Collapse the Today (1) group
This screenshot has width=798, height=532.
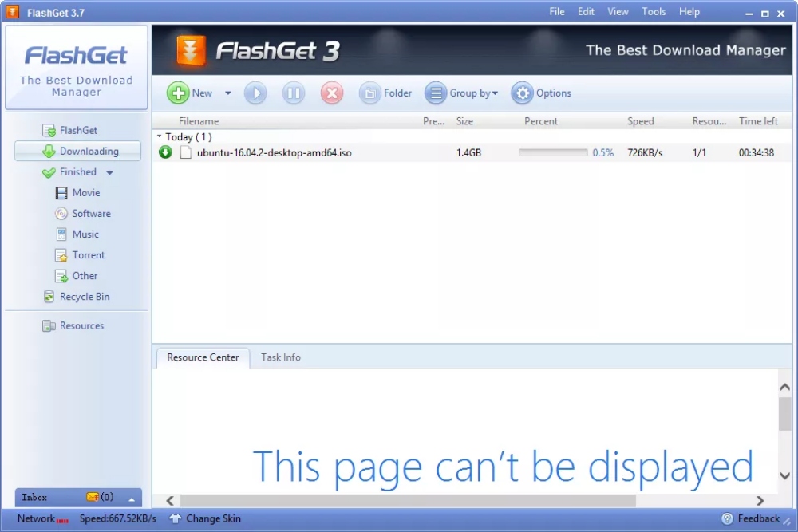tap(160, 137)
